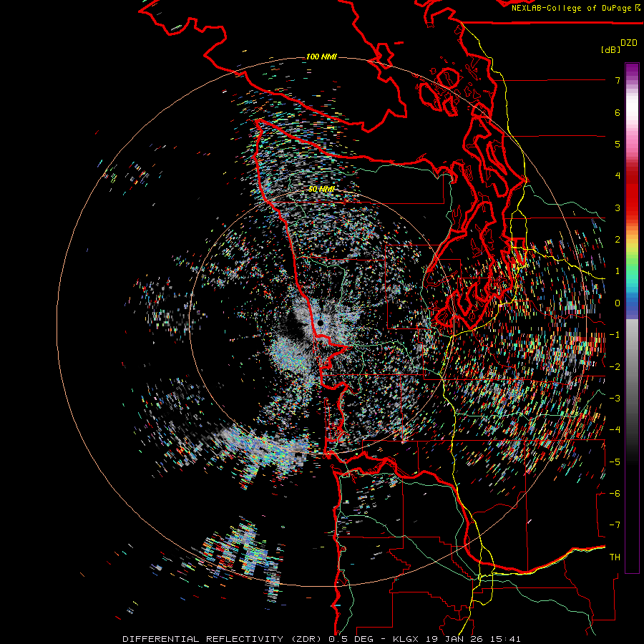Click the 4 value on color scale
644x644 pixels.
tap(618, 176)
